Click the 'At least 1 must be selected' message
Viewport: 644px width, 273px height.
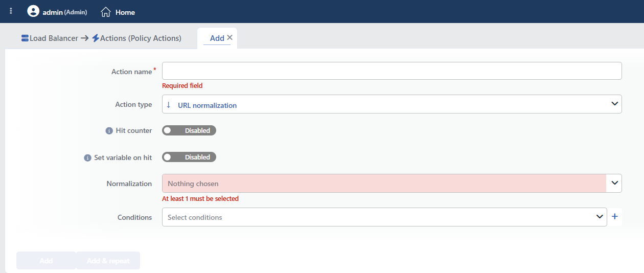(x=200, y=199)
